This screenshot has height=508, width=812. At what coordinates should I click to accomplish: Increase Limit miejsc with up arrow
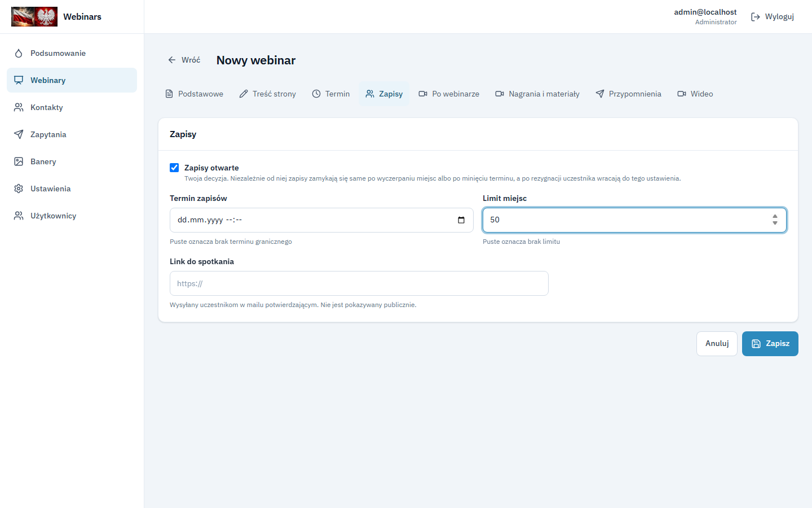(x=775, y=216)
